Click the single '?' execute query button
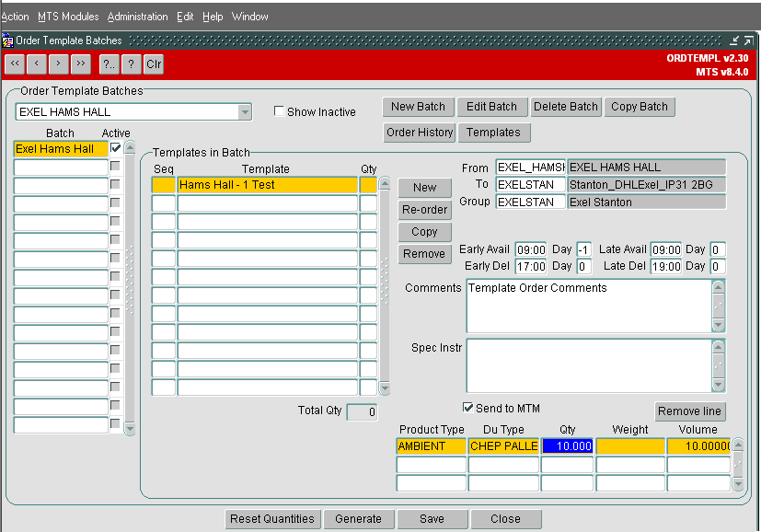 (131, 64)
